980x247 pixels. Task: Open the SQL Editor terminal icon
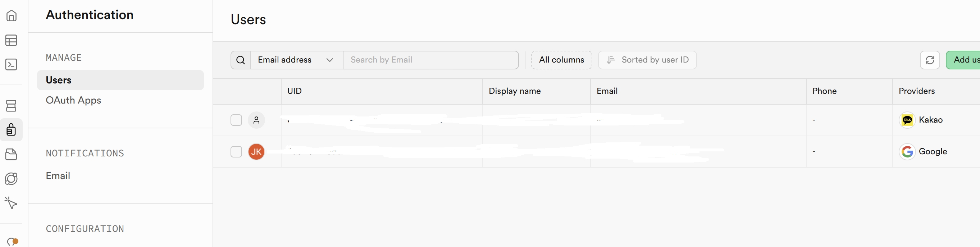coord(12,65)
